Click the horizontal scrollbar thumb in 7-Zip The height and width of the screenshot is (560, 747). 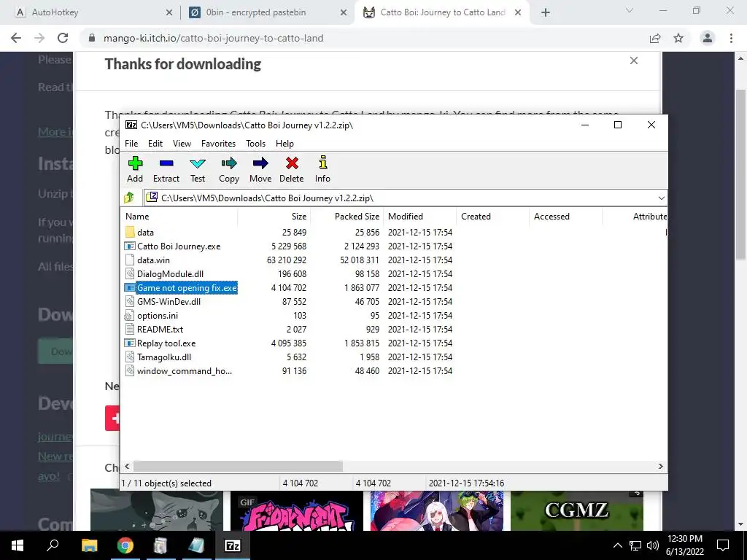[x=238, y=466]
